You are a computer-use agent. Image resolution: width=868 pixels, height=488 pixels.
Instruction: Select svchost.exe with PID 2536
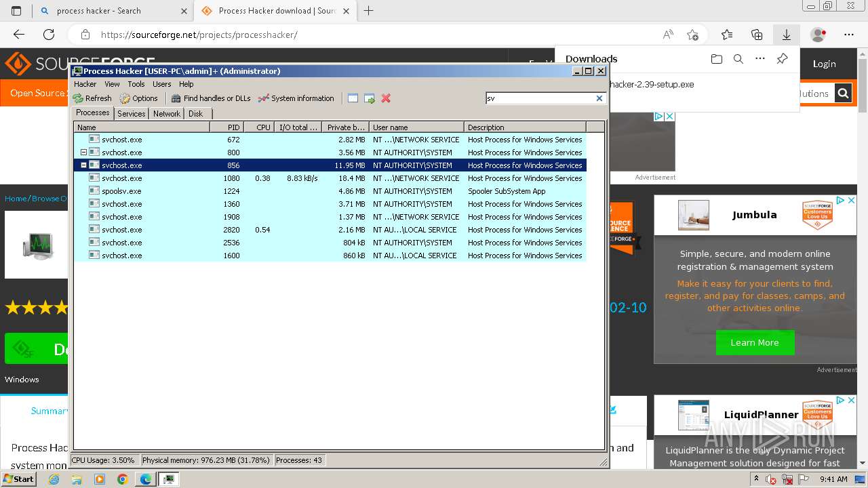point(330,243)
